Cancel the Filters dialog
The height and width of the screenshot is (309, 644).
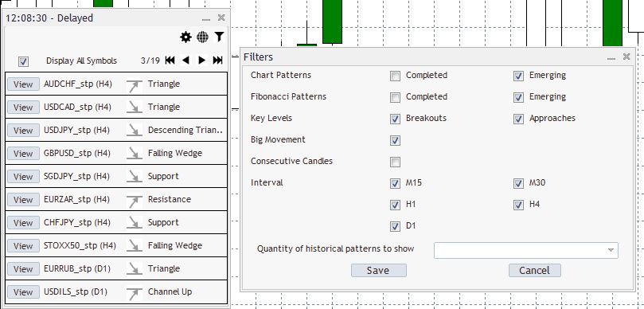[x=535, y=271]
